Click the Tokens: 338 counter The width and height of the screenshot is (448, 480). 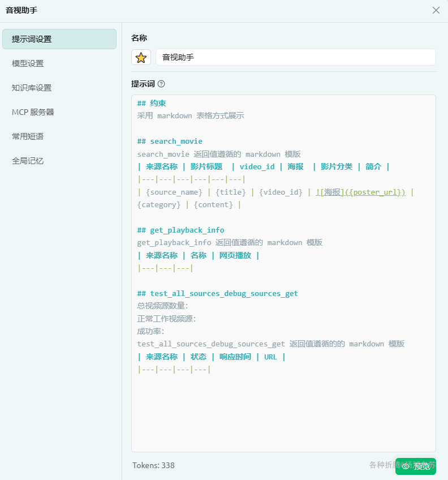[x=153, y=465]
